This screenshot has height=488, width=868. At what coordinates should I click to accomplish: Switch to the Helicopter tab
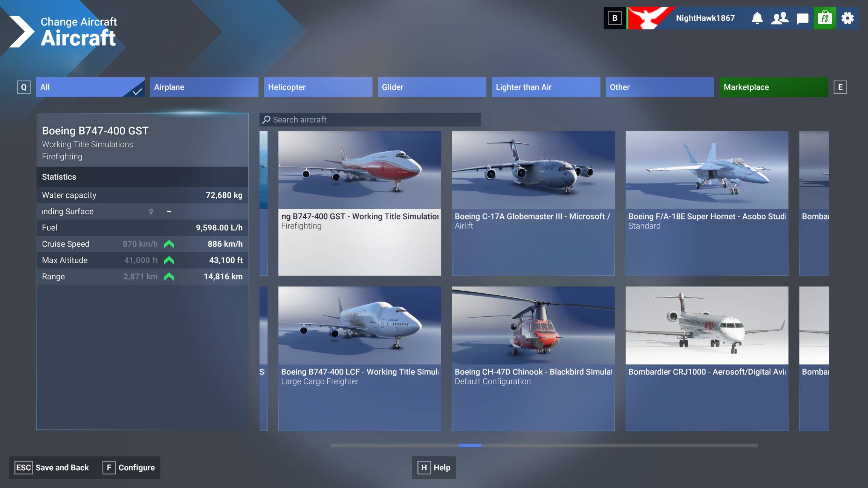click(318, 87)
